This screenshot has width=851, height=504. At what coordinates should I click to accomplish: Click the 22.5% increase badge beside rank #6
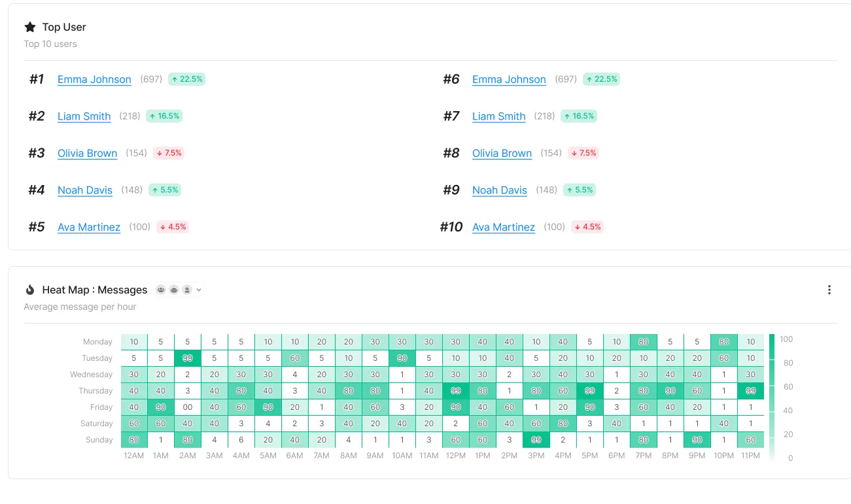pos(601,79)
